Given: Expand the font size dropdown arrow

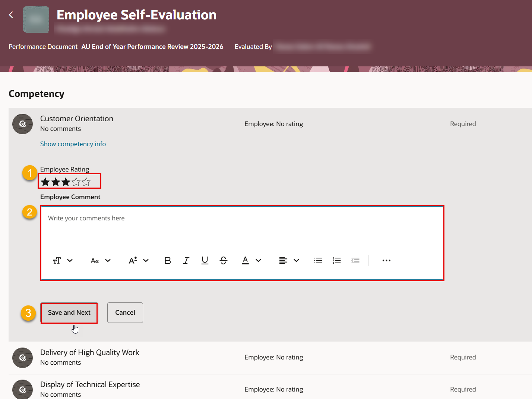Looking at the screenshot, I should click(146, 261).
